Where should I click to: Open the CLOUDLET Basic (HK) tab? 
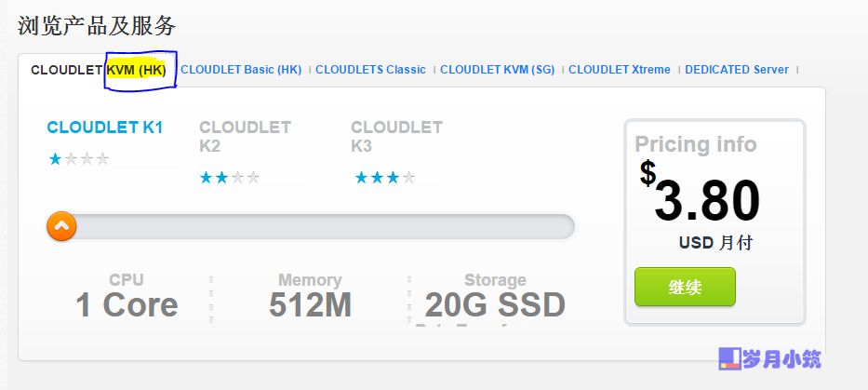[241, 70]
